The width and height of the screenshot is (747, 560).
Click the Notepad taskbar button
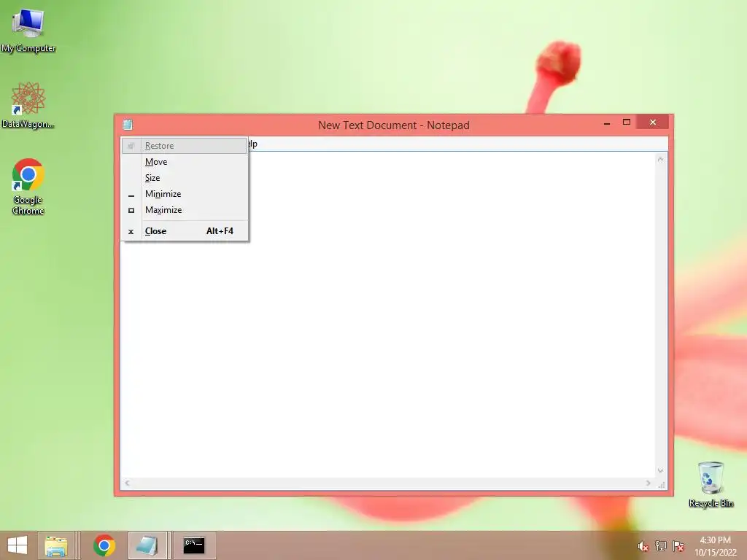point(147,545)
